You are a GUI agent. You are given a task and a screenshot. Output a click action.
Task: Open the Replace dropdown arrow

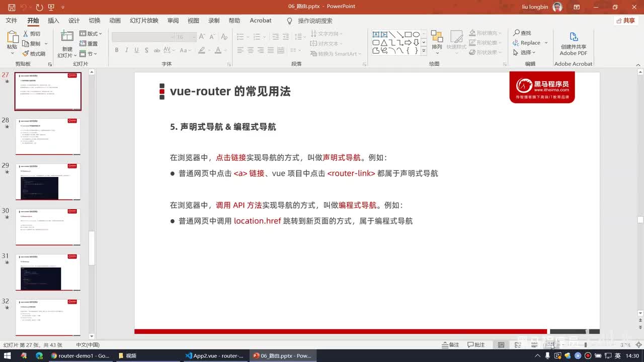pyautogui.click(x=546, y=43)
